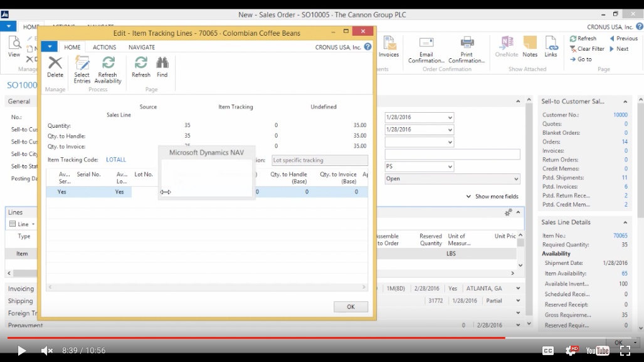Click OK in Item Tracking Lines
This screenshot has width=644, height=362.
[351, 307]
